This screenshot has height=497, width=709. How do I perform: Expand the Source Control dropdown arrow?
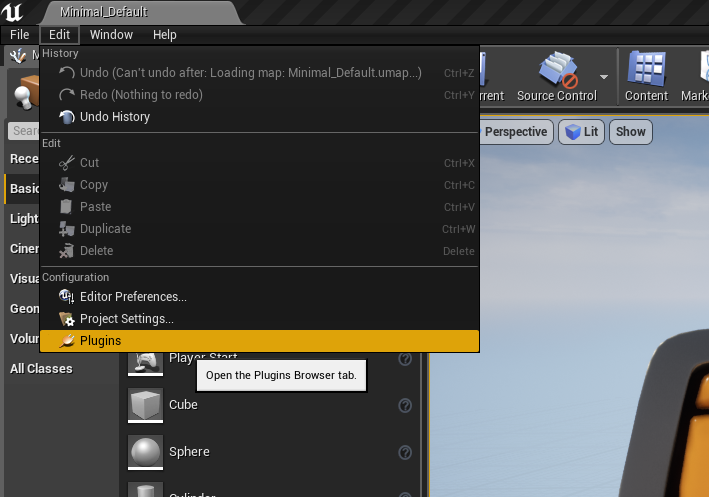(x=604, y=77)
